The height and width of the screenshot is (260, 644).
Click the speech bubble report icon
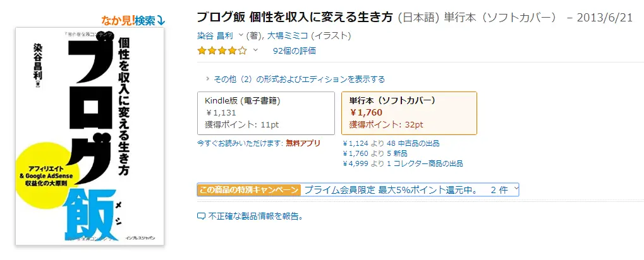(x=202, y=216)
